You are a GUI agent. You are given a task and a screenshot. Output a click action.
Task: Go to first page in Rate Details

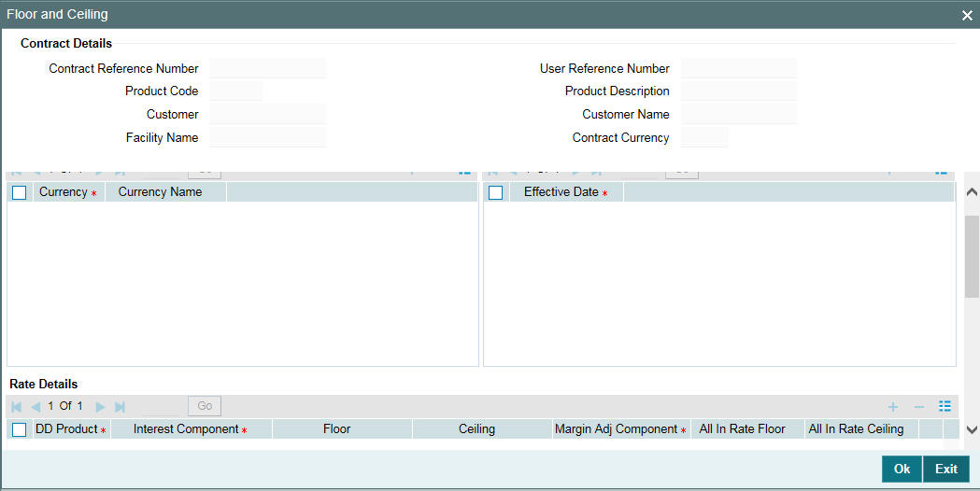coord(17,407)
